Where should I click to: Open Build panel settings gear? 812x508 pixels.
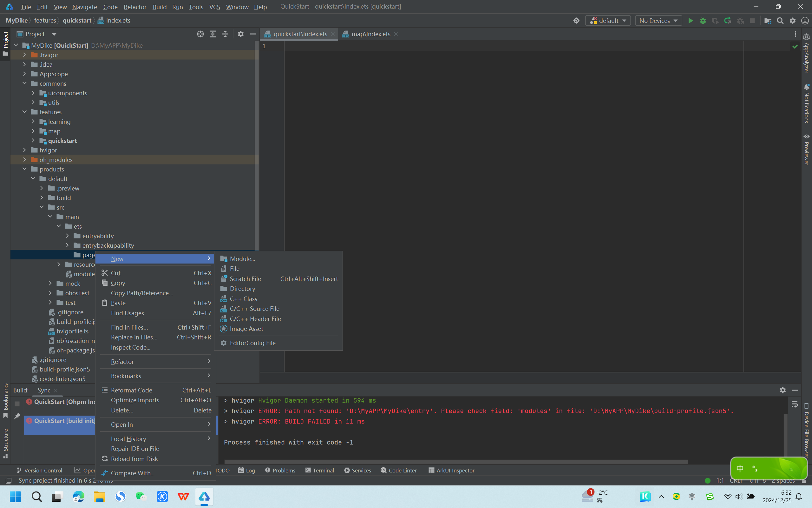(x=783, y=390)
